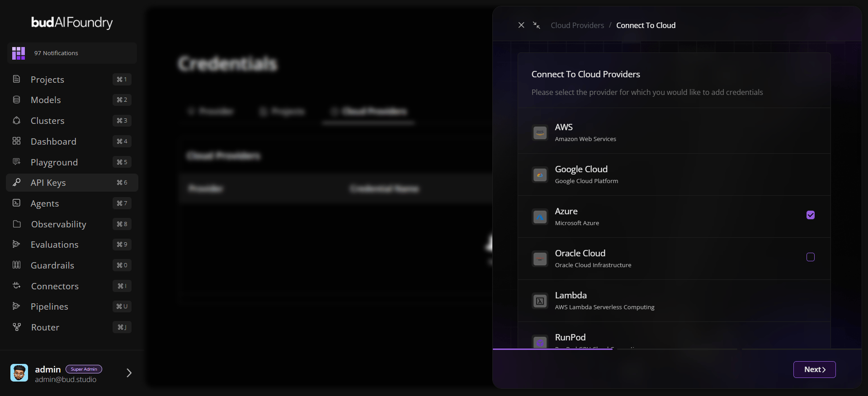Click the Oracle Cloud logo icon

coord(540,259)
